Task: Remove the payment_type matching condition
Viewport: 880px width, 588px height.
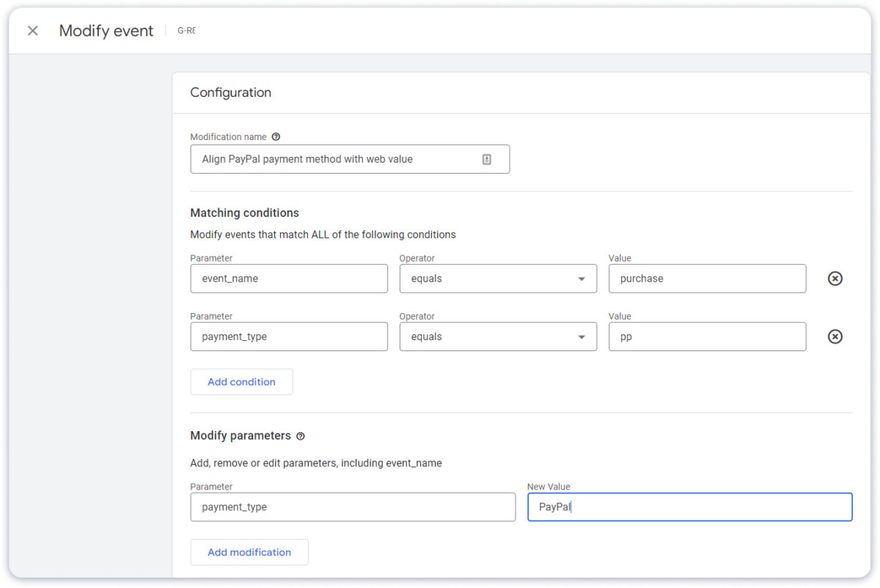Action: coord(835,337)
